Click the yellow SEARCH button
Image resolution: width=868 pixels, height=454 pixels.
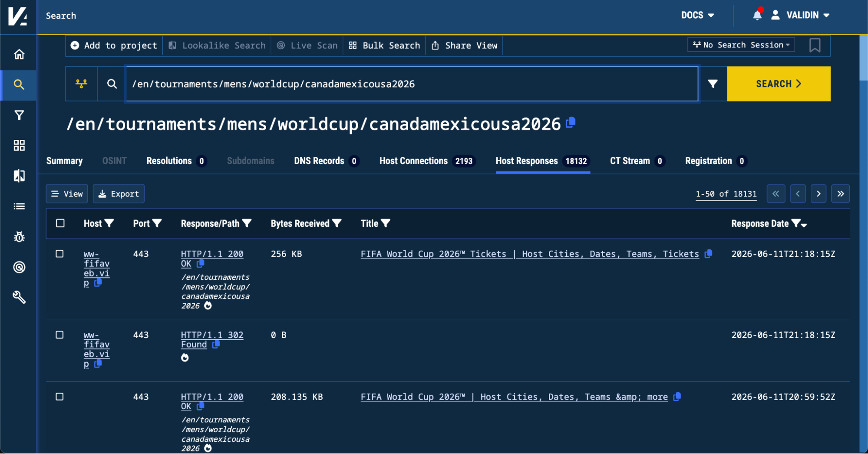pyautogui.click(x=779, y=84)
